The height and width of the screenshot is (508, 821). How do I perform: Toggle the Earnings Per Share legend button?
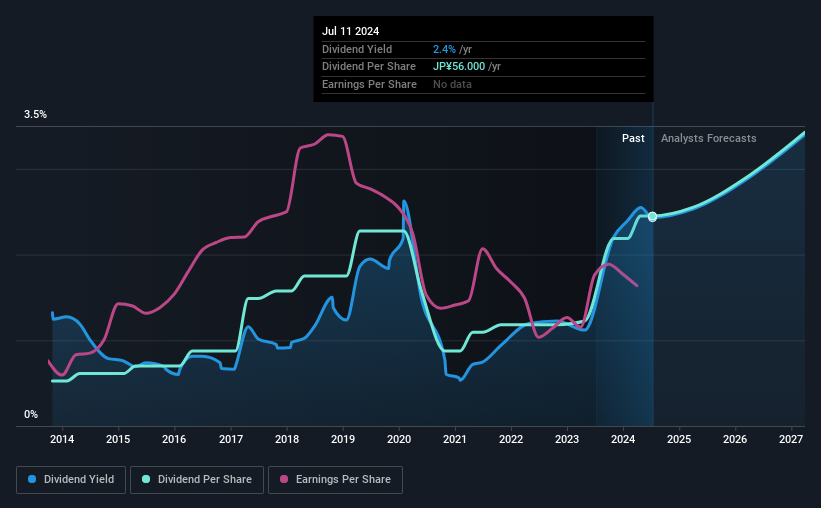335,480
